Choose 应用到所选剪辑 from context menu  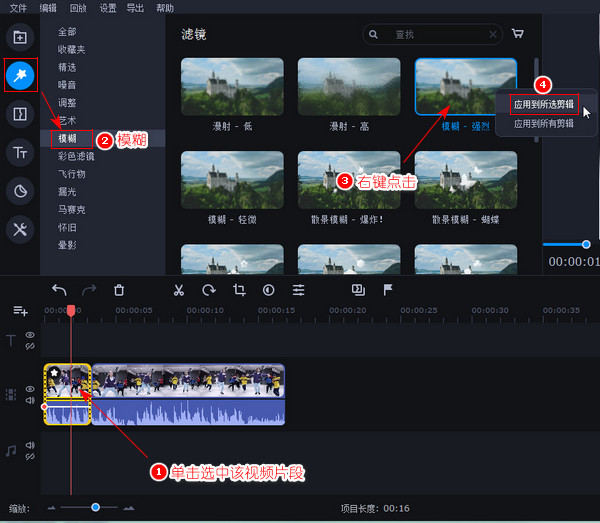pyautogui.click(x=543, y=104)
